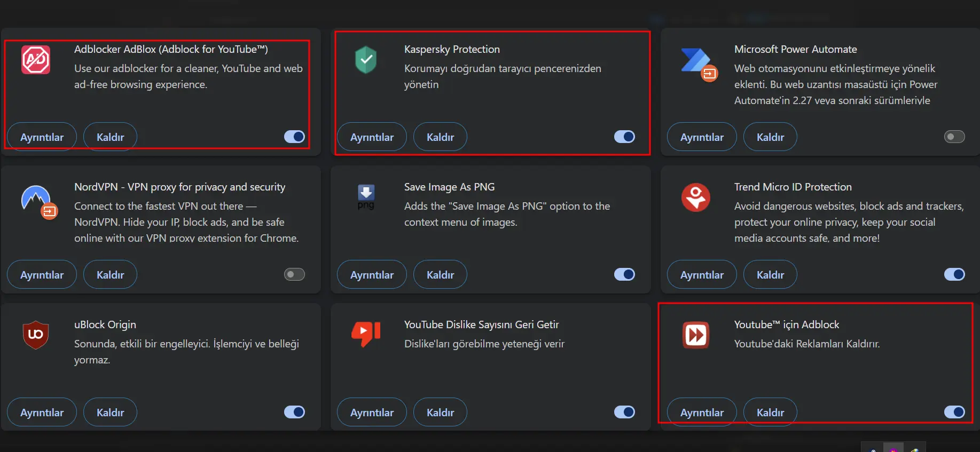Click the Save Image As PNG icon
This screenshot has width=980, height=452.
coord(366,197)
